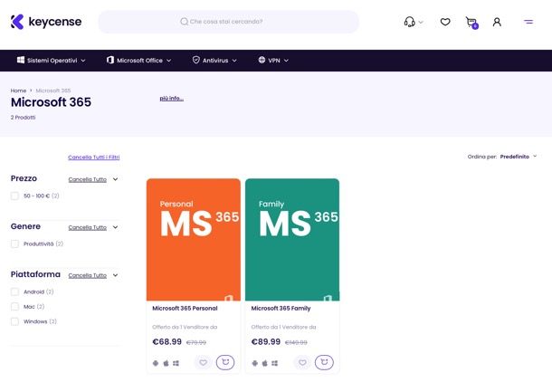Click the shield icon beside Antivirus
The width and height of the screenshot is (552, 392).
pyautogui.click(x=196, y=60)
